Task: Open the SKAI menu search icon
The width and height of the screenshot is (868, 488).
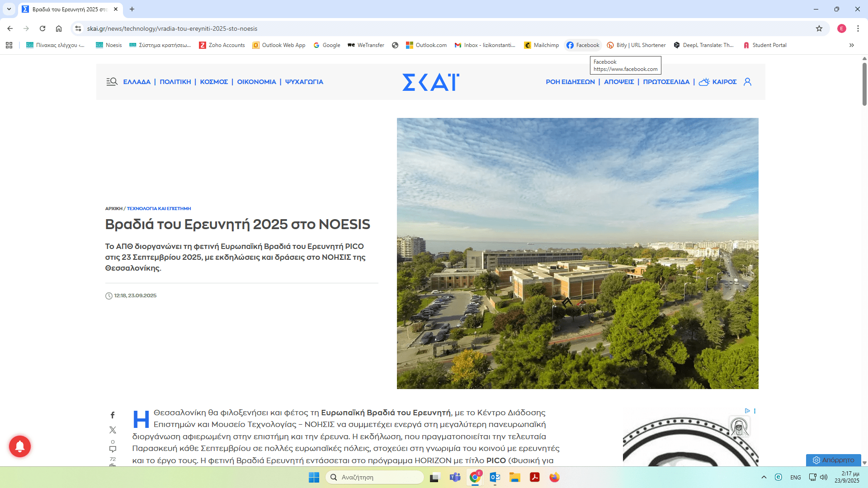Action: (x=112, y=82)
